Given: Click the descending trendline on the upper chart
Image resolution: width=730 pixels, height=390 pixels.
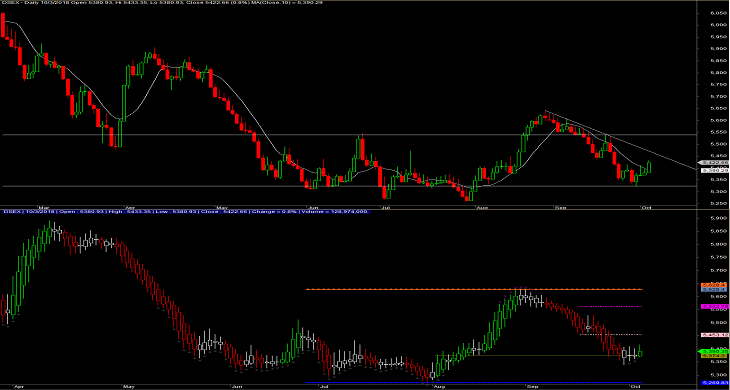Looking at the screenshot, I should coord(621,140).
